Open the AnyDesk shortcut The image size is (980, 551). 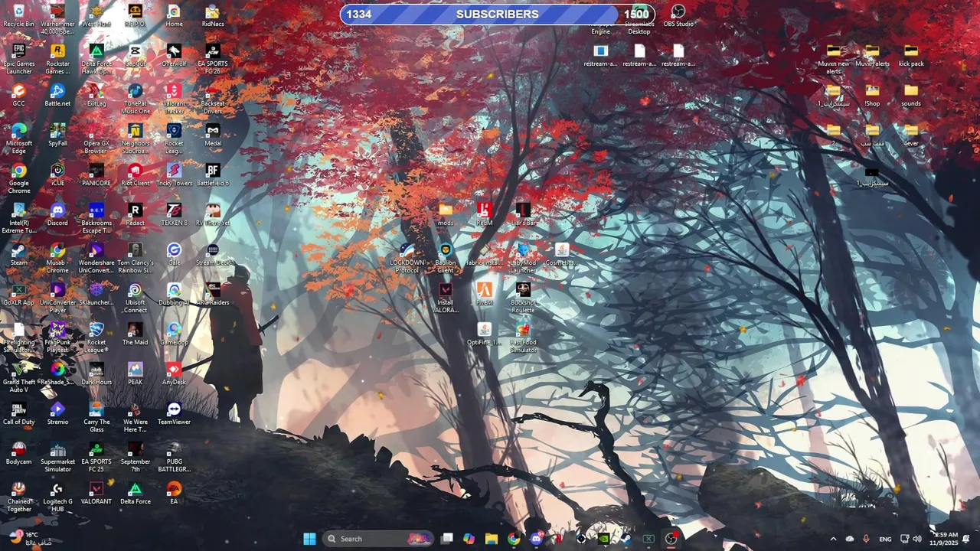tap(174, 373)
